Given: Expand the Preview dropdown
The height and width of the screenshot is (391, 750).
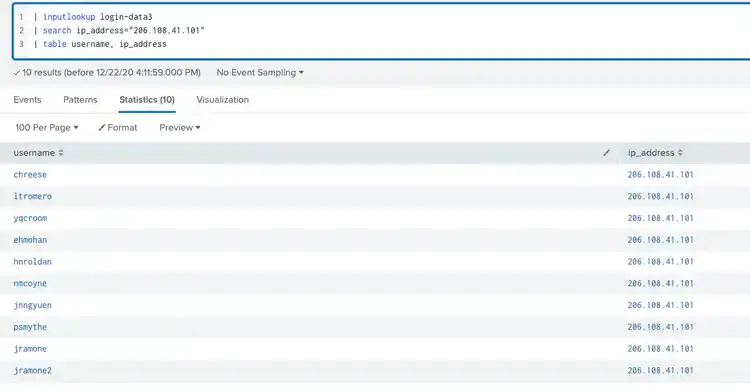Looking at the screenshot, I should click(180, 128).
